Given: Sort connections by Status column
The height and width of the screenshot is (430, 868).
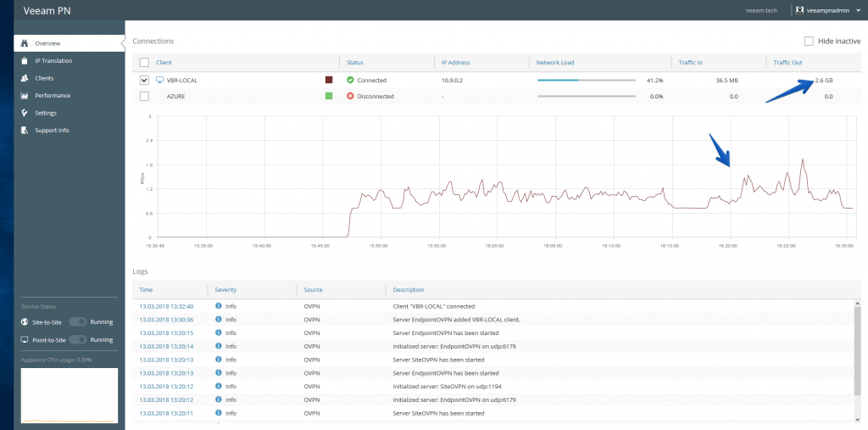Looking at the screenshot, I should click(x=355, y=63).
